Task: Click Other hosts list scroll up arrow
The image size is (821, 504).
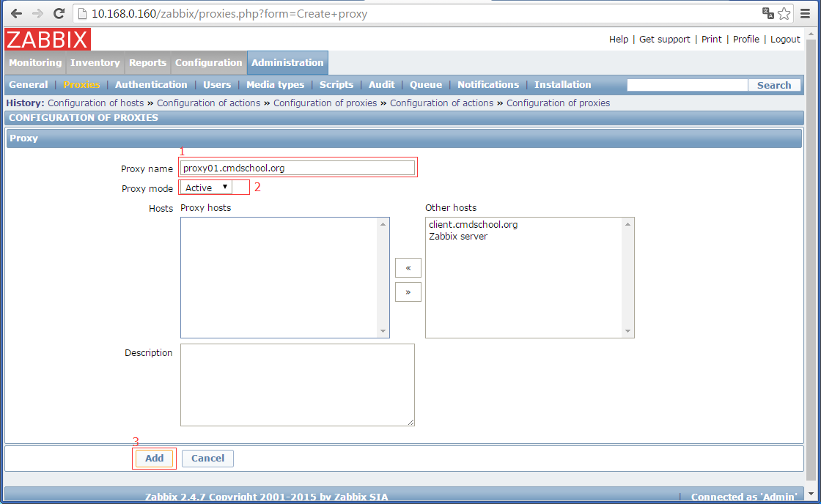Action: coord(627,224)
